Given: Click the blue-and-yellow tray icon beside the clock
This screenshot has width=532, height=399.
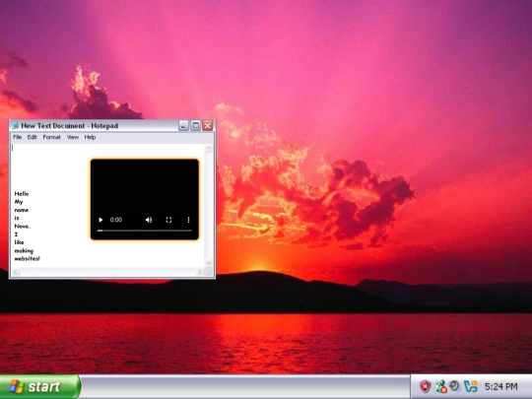Looking at the screenshot, I should click(471, 386).
